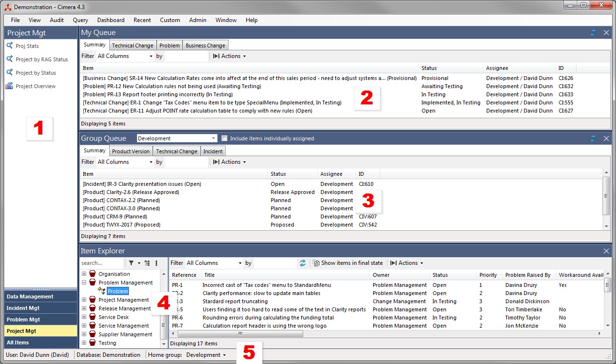
Task: Click the Service Desk bucket icon
Action: click(x=92, y=317)
